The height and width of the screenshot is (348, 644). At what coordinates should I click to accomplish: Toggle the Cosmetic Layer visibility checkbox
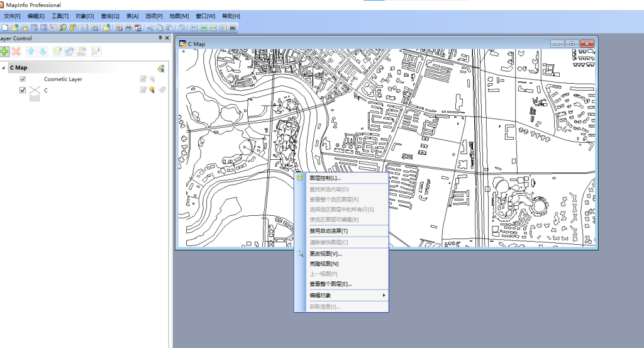(x=23, y=79)
